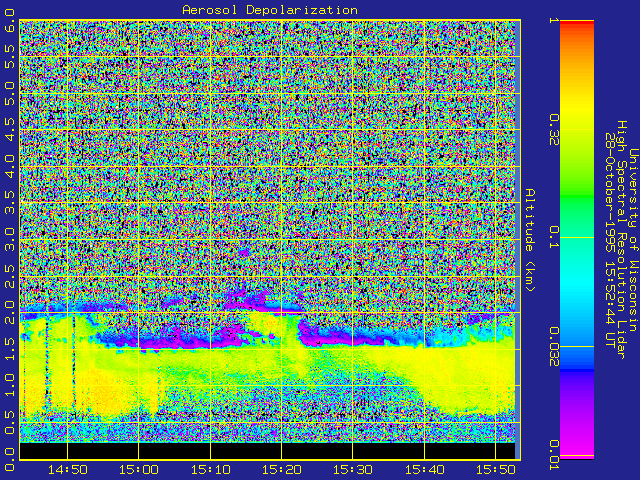Viewport: 640px width, 480px height.
Task: Click the "Aerosol Depolarization" chart title
Action: coord(270,10)
